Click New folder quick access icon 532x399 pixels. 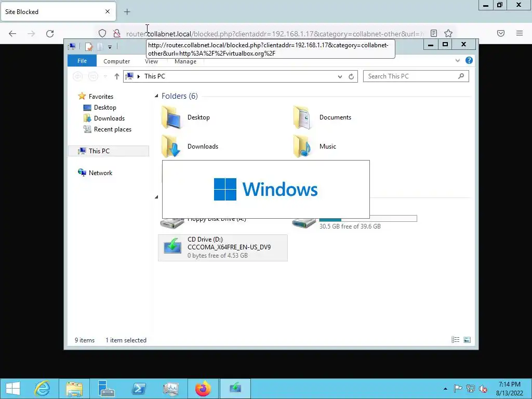(x=100, y=46)
